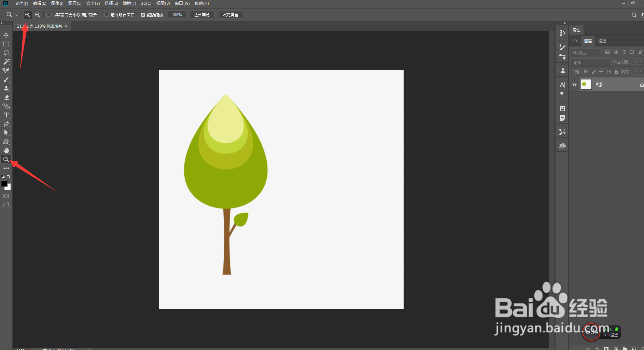The image size is (644, 350).
Task: Enable 缩放所有窗口 checkbox
Action: click(107, 15)
